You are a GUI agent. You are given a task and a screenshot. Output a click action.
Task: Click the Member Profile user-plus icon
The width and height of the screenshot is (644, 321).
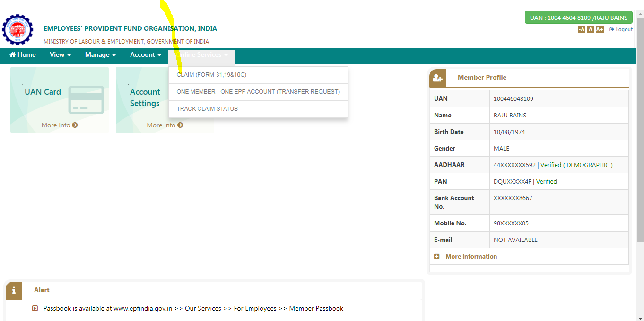coord(437,78)
